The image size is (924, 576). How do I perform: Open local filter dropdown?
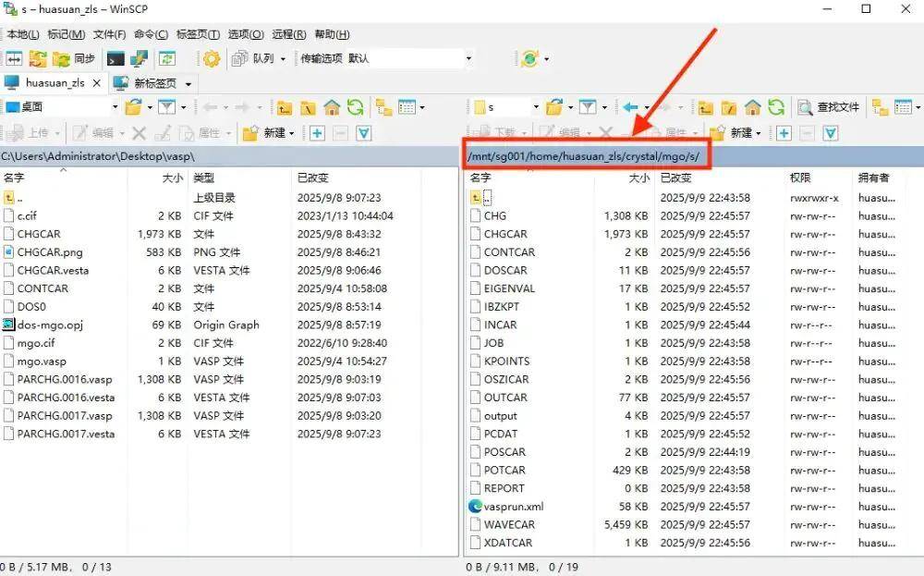point(170,107)
